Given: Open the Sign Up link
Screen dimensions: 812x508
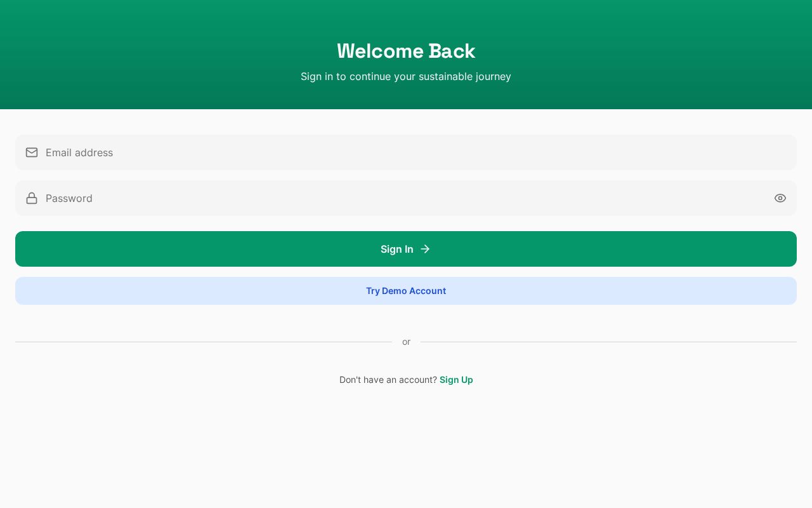Looking at the screenshot, I should [456, 380].
